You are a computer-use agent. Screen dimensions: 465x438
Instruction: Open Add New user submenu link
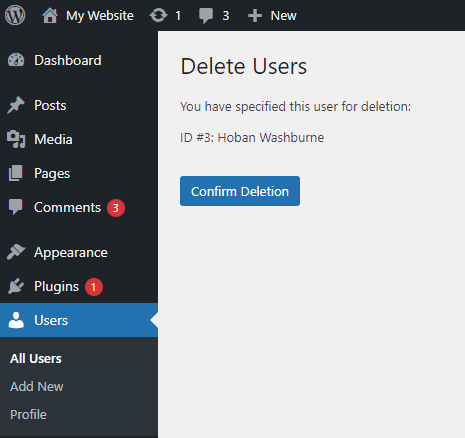coord(37,387)
